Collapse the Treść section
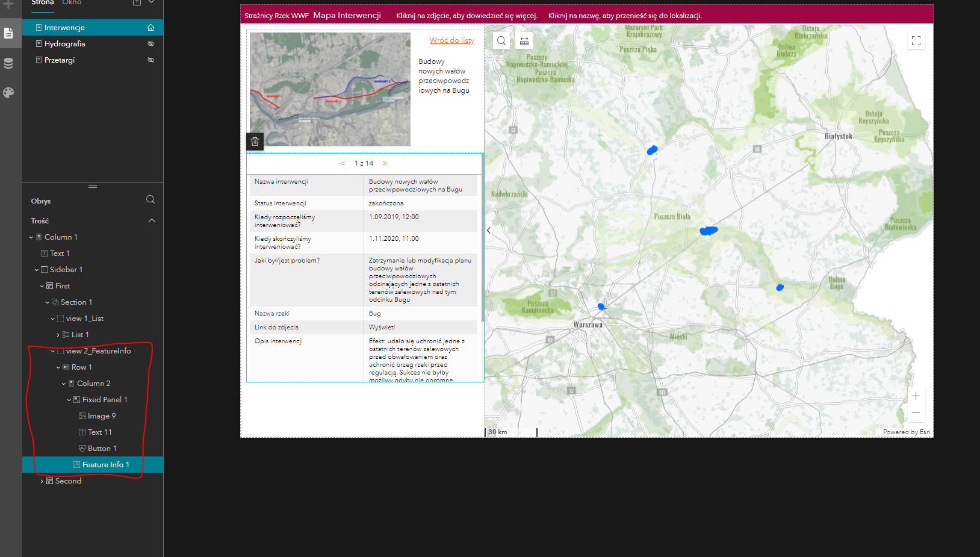The image size is (980, 557). coord(152,220)
